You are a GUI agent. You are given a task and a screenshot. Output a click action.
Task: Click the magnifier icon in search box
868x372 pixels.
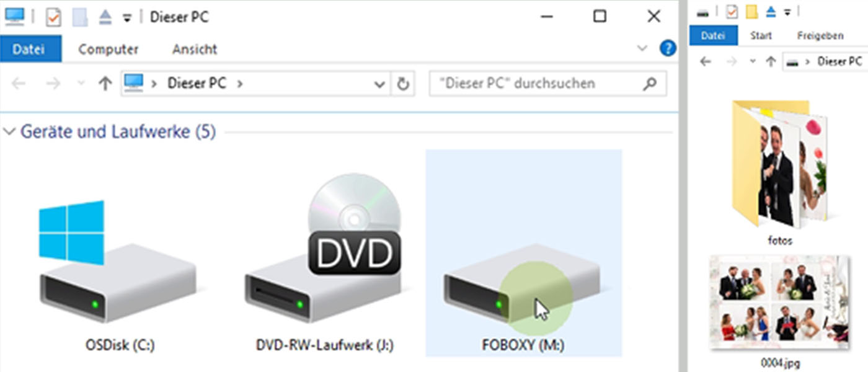coord(650,84)
